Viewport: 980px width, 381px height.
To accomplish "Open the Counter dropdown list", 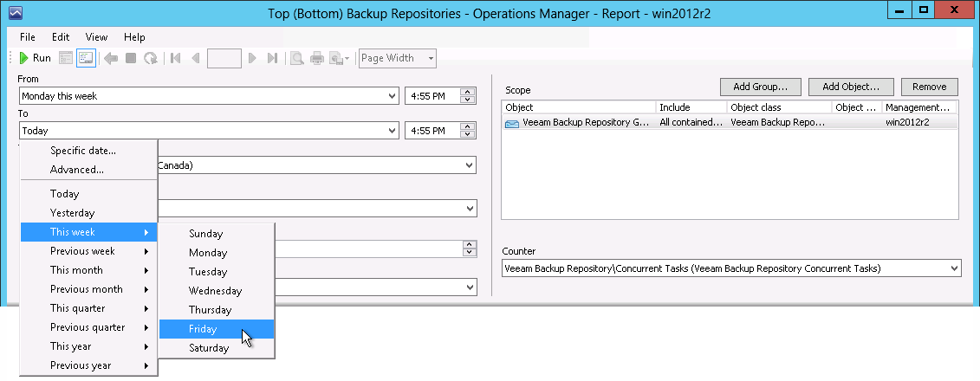I will click(x=954, y=268).
